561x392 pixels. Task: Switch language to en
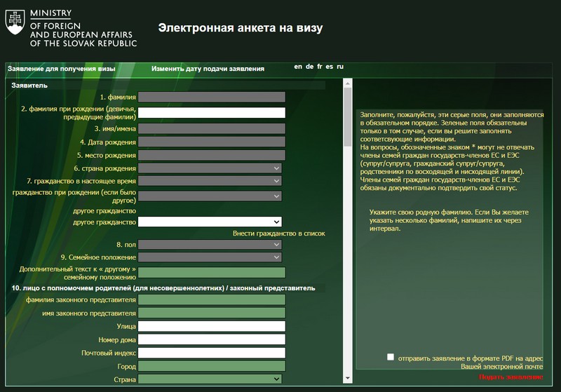[x=298, y=67]
